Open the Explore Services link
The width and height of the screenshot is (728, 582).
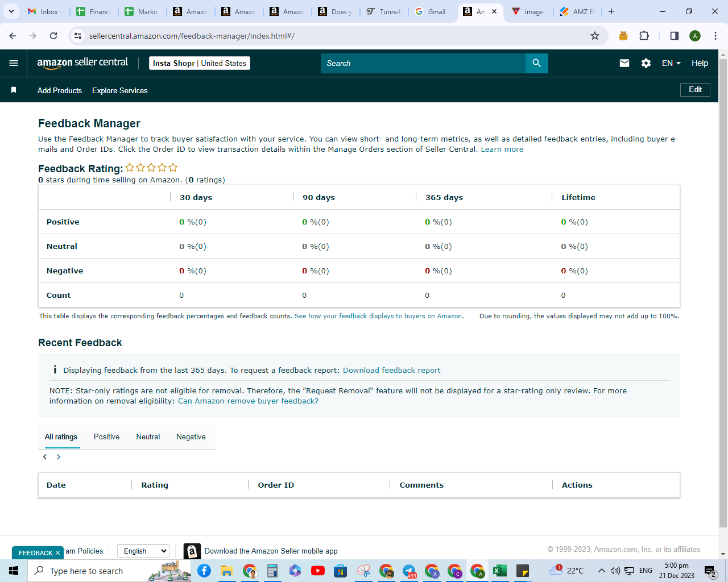click(x=120, y=90)
